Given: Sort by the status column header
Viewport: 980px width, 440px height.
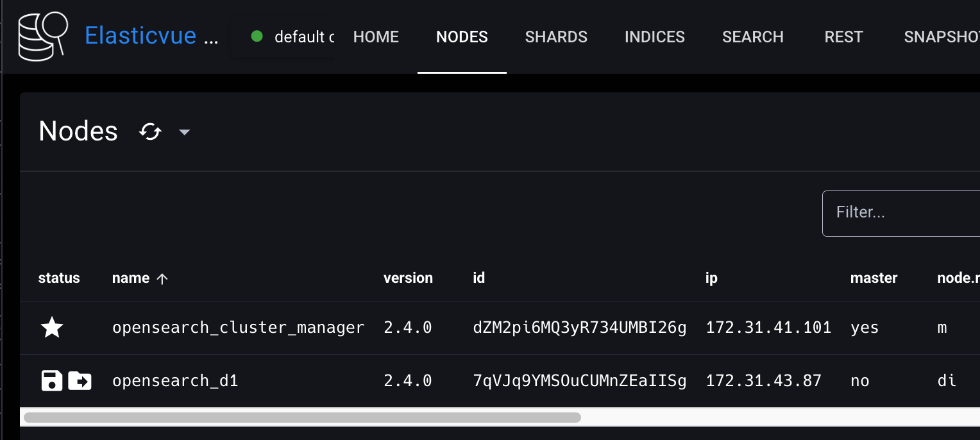Looking at the screenshot, I should click(59, 278).
